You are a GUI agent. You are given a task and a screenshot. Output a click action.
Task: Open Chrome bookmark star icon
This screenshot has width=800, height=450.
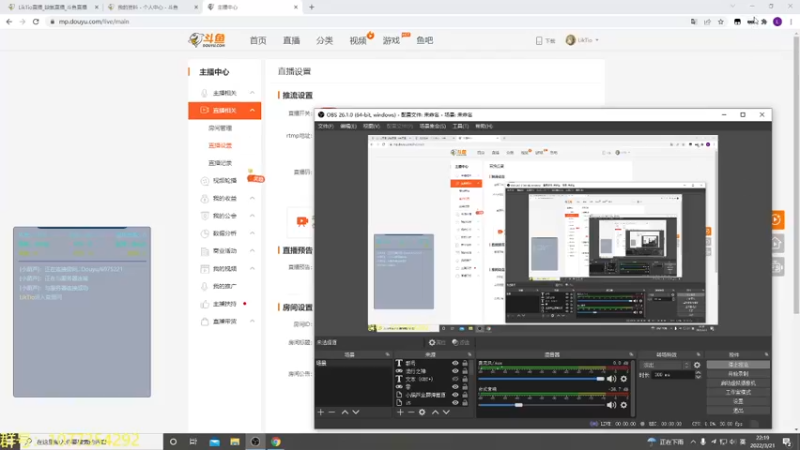point(720,22)
